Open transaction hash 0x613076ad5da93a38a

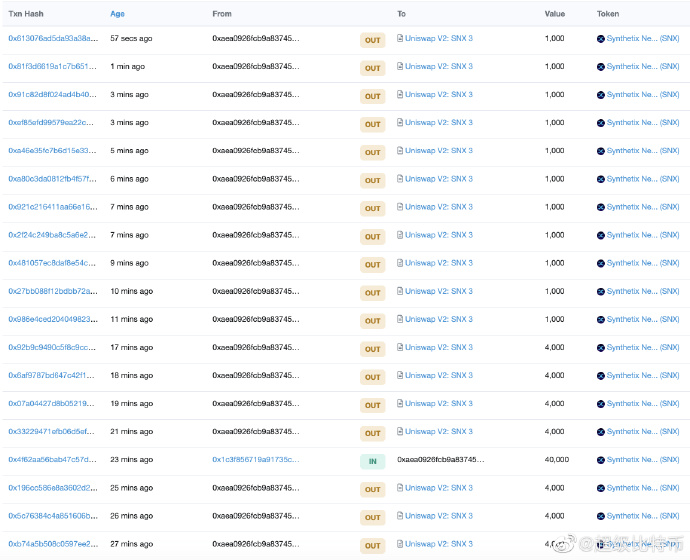click(52, 38)
